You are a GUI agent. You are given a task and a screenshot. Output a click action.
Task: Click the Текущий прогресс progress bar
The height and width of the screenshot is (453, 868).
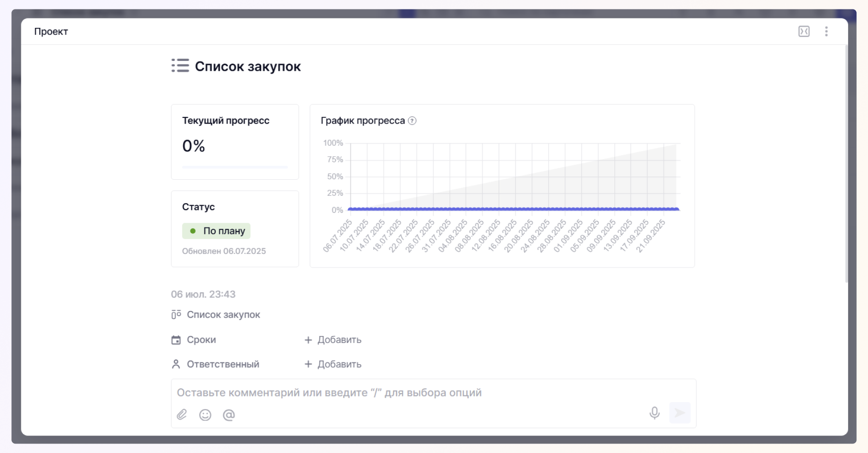click(x=235, y=167)
